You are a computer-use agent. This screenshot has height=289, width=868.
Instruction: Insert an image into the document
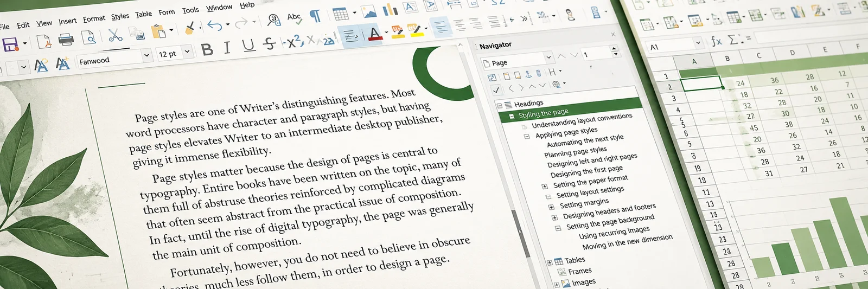click(369, 11)
